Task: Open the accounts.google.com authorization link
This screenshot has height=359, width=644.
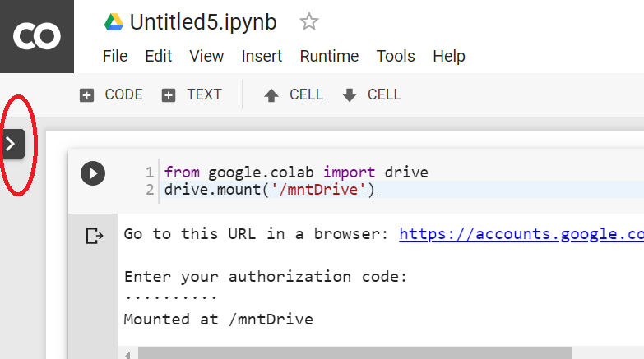Action: coord(521,234)
